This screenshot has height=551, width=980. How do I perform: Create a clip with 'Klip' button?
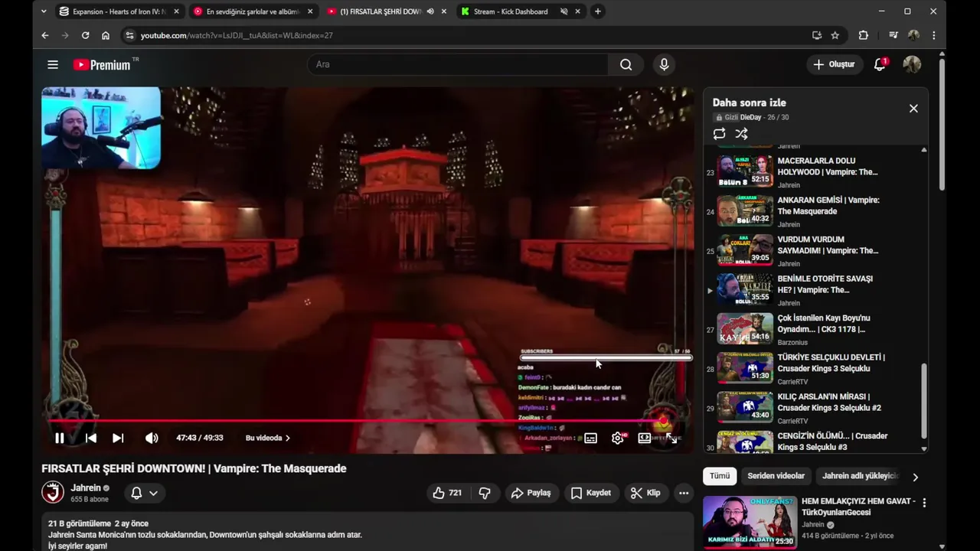click(x=645, y=493)
